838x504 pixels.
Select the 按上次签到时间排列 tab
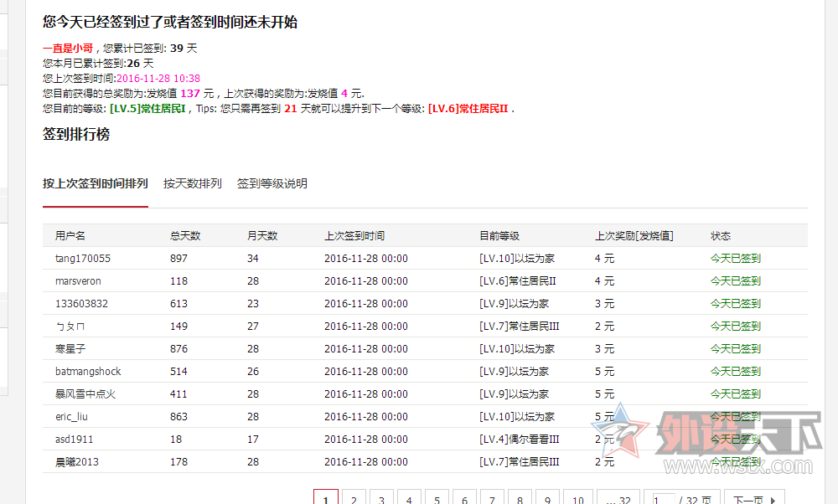coord(96,183)
